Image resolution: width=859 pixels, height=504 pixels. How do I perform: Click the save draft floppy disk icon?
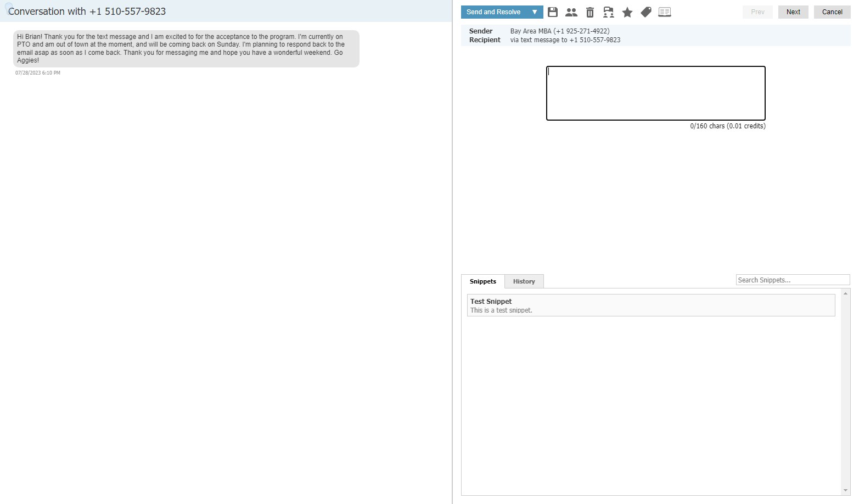553,12
